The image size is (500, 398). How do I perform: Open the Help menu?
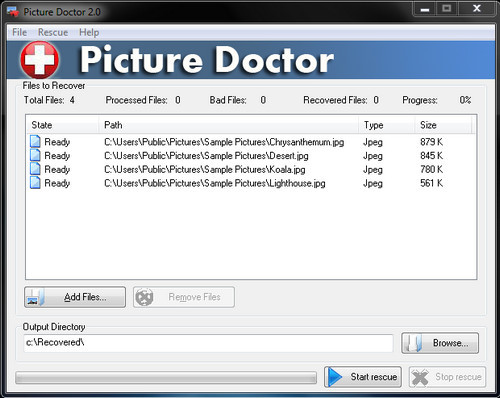click(89, 32)
